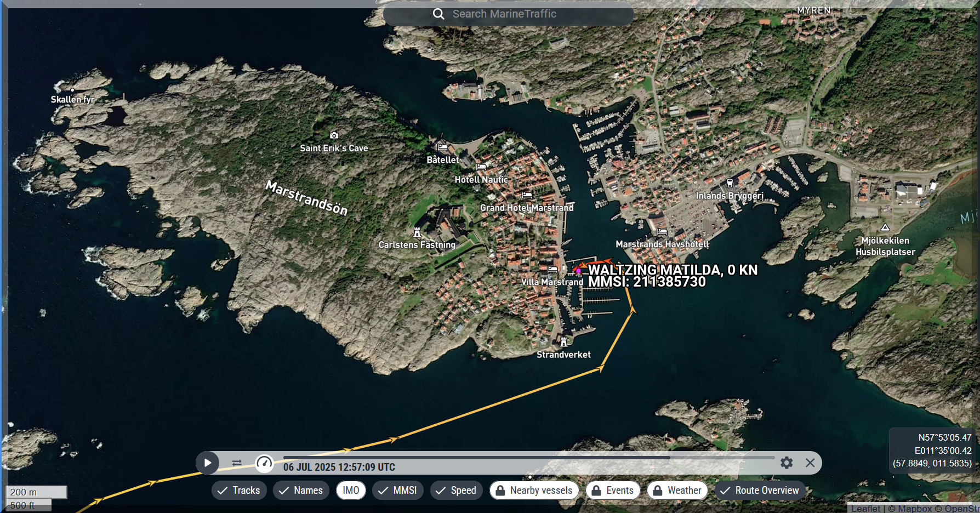Disable the Tracks option
The width and height of the screenshot is (980, 513).
(239, 491)
